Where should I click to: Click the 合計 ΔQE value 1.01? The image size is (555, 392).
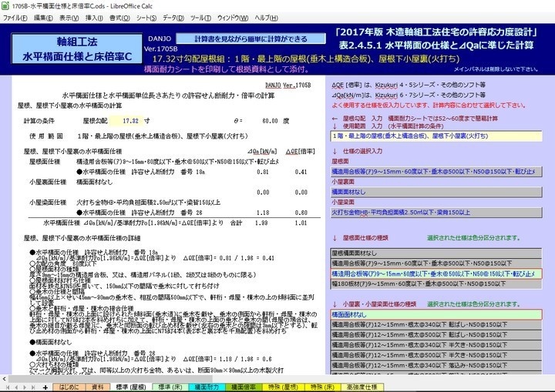tap(301, 223)
